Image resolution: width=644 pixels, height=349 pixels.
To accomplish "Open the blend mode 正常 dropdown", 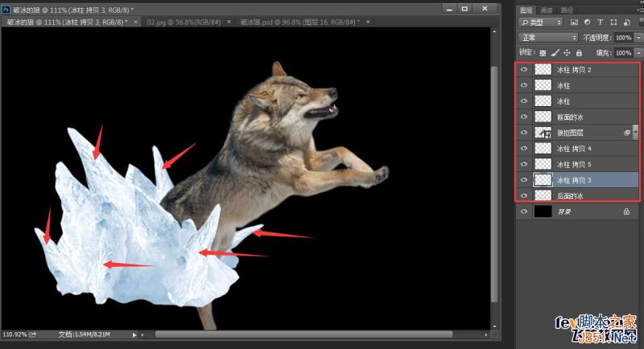I will (x=547, y=38).
